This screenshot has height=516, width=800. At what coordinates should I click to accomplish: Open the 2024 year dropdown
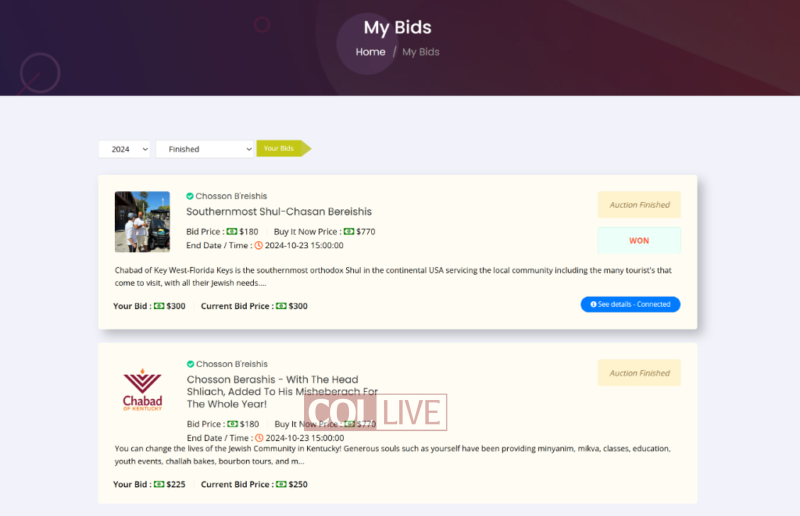click(x=124, y=149)
